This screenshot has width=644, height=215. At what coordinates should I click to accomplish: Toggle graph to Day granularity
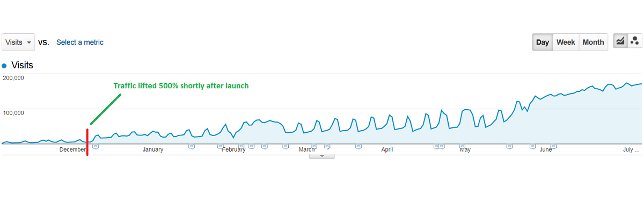click(x=543, y=42)
